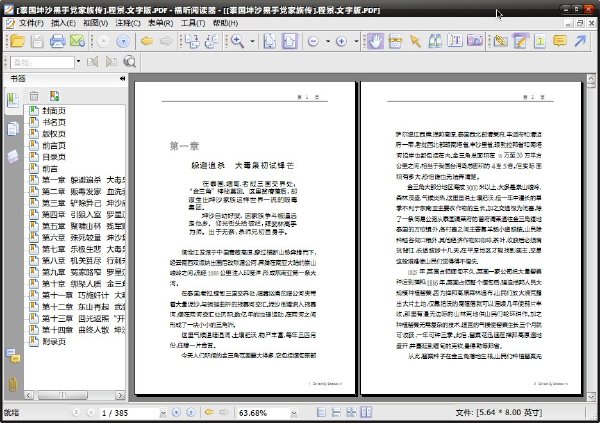The width and height of the screenshot is (600, 423).
Task: Click the magnifier zoom-in tool
Action: [237, 41]
